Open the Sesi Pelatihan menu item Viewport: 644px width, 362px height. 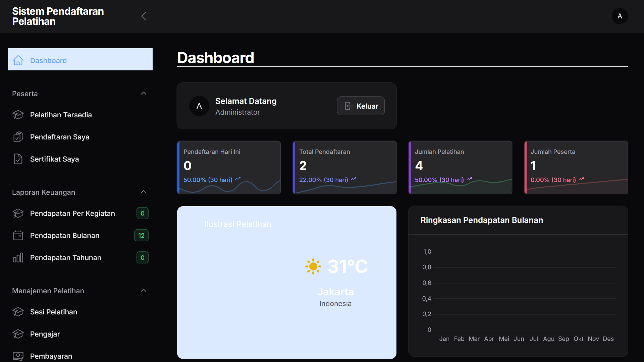pos(54,312)
